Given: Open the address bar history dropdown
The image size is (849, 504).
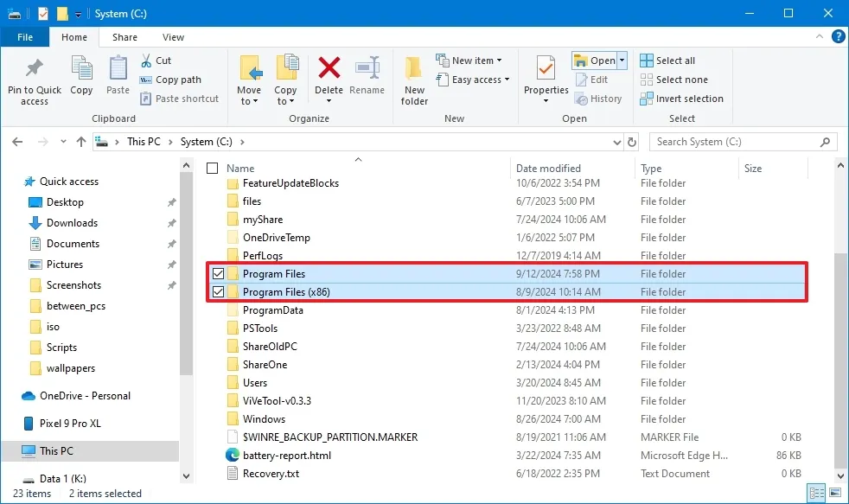Looking at the screenshot, I should pos(616,141).
